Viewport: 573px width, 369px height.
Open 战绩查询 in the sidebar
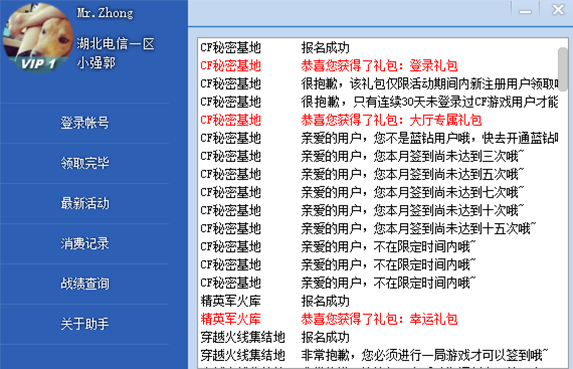point(85,284)
